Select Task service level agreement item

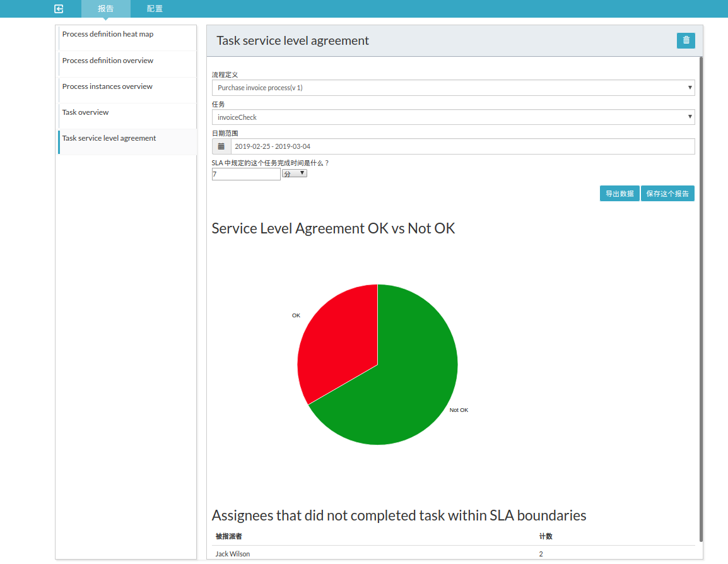109,138
